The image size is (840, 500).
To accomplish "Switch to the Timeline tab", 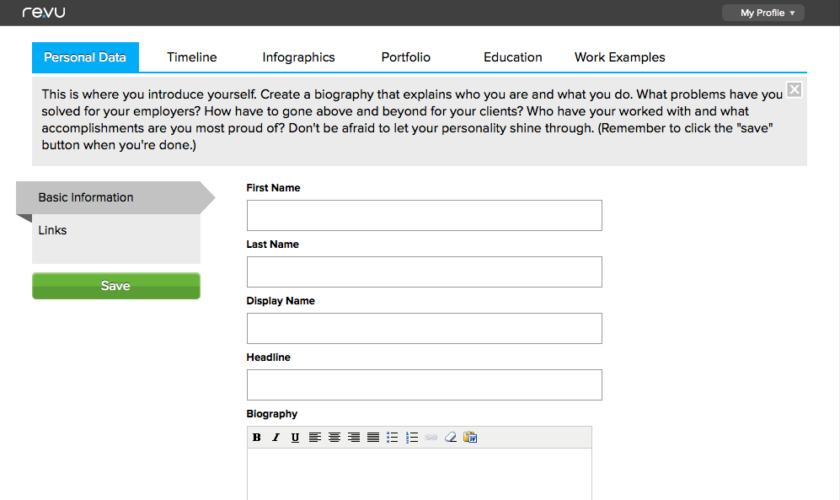I will point(192,57).
